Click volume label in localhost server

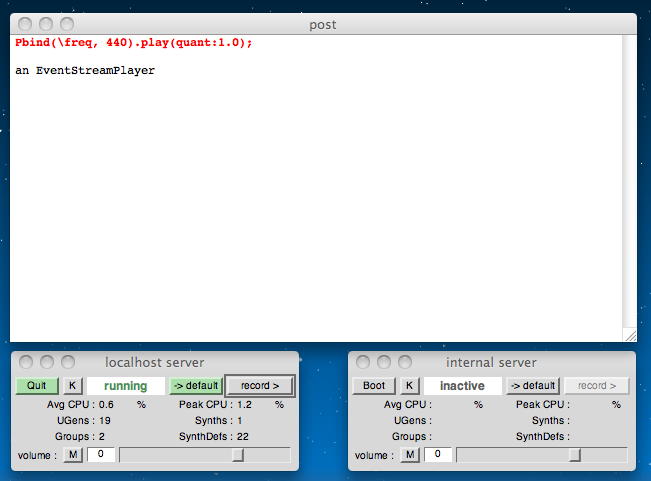pyautogui.click(x=37, y=455)
